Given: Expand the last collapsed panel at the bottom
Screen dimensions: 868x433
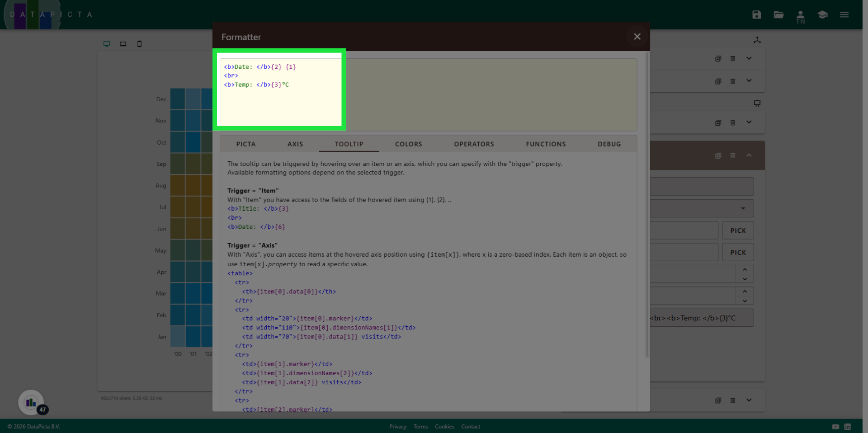Looking at the screenshot, I should click(x=749, y=400).
